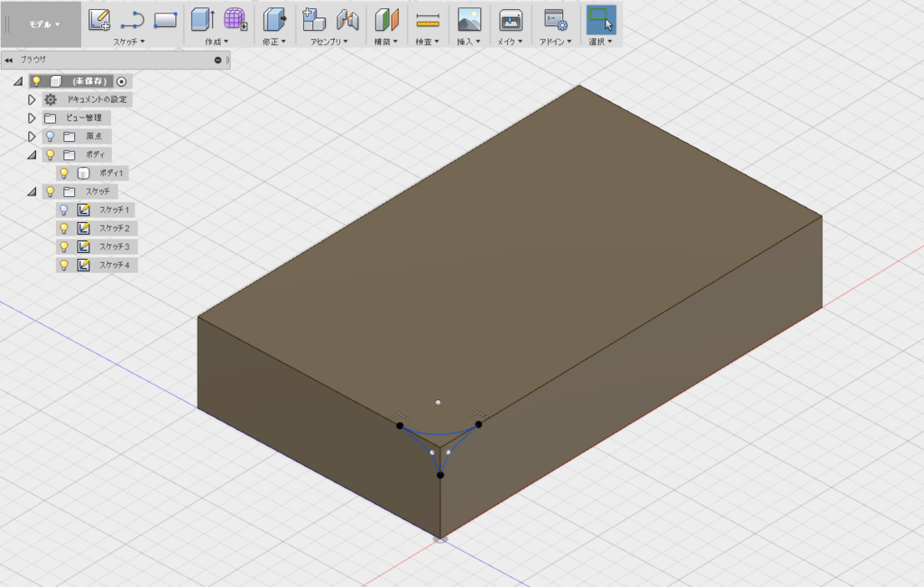Open the 修正 dropdown menu
The width and height of the screenshot is (924, 587).
(274, 42)
